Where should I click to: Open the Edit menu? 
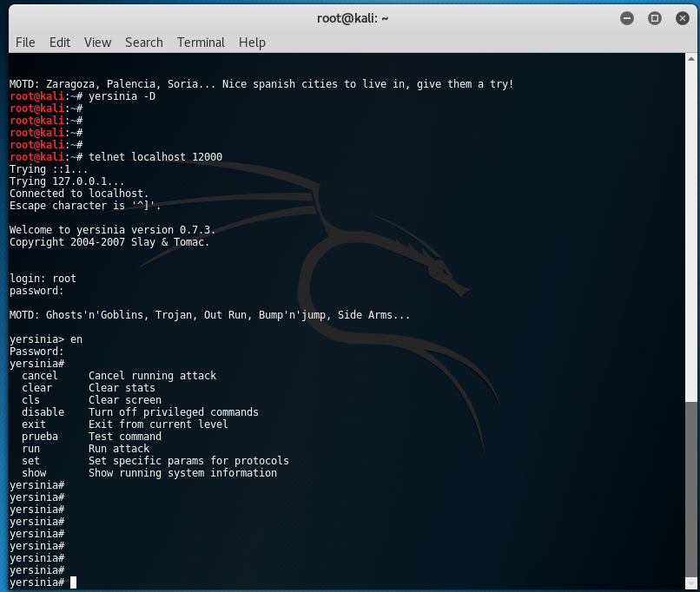[60, 43]
